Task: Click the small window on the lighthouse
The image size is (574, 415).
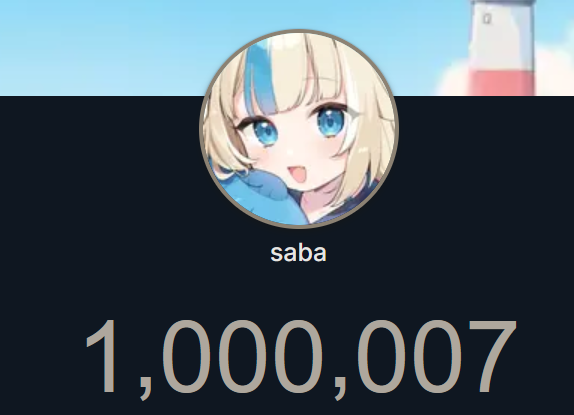Action: (487, 18)
